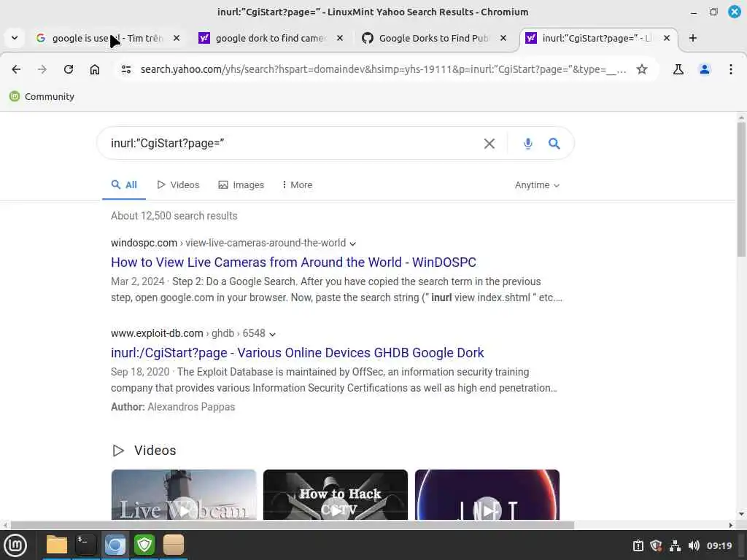Switch to Chromium in the taskbar
This screenshot has width=747, height=560.
click(x=115, y=545)
